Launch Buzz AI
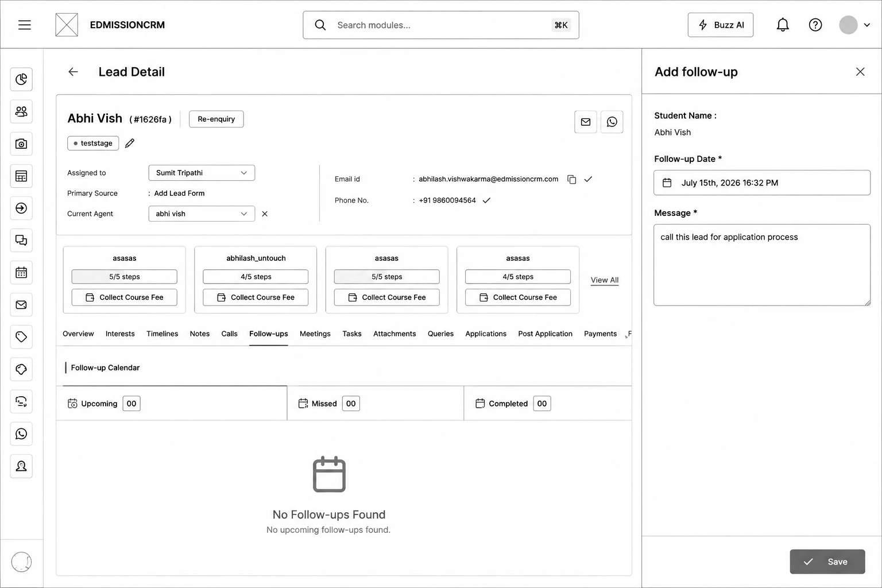Viewport: 882px width, 588px height. [x=721, y=25]
